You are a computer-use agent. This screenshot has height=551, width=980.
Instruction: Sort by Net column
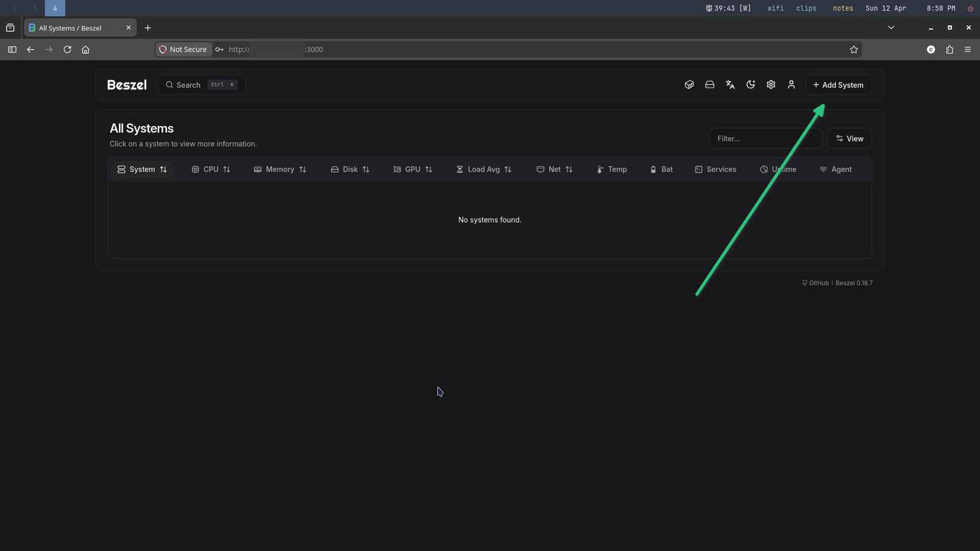[555, 169]
